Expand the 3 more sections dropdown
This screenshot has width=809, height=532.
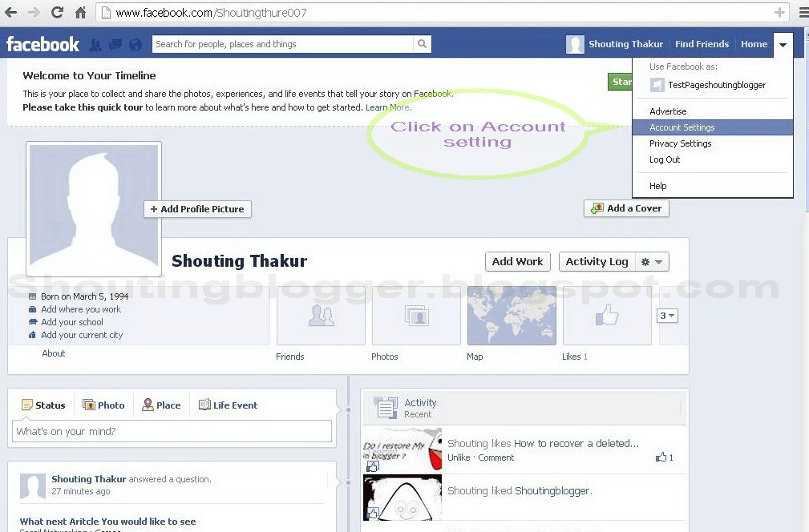point(667,316)
